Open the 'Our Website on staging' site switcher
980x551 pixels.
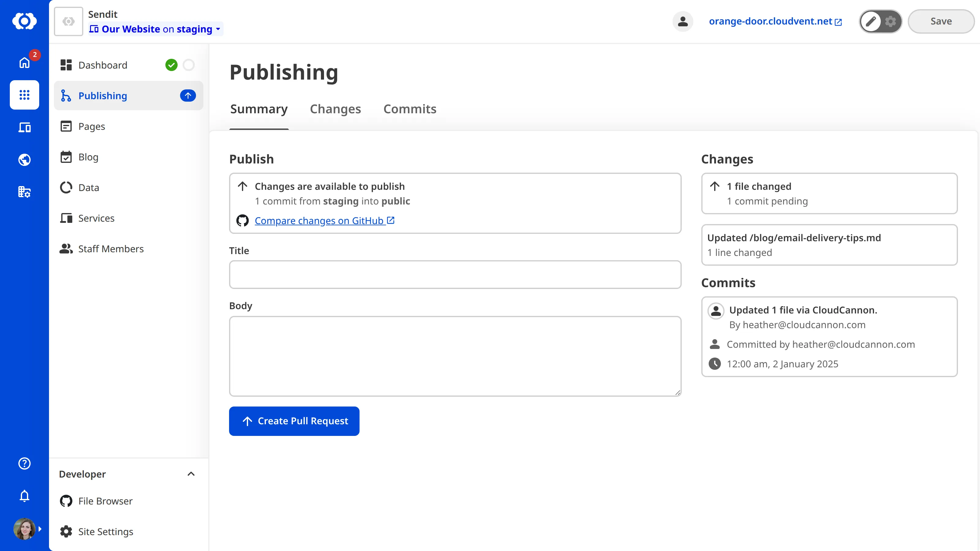(155, 29)
